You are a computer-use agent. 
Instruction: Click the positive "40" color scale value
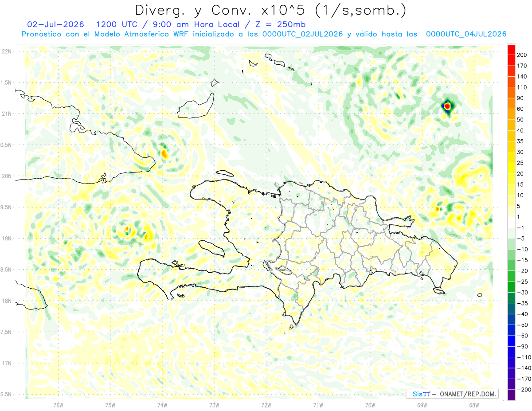pyautogui.click(x=521, y=130)
